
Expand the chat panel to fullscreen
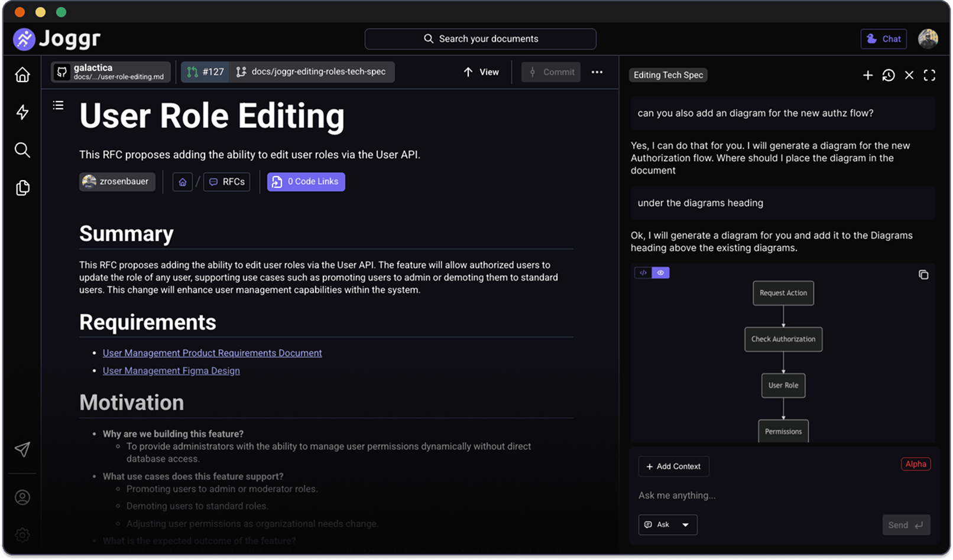(x=929, y=75)
